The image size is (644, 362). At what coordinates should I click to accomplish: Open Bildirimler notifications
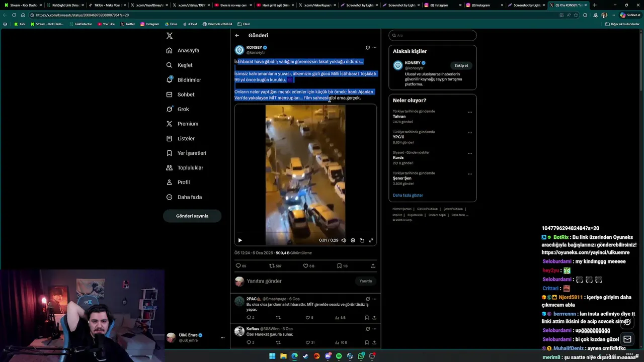[184, 80]
